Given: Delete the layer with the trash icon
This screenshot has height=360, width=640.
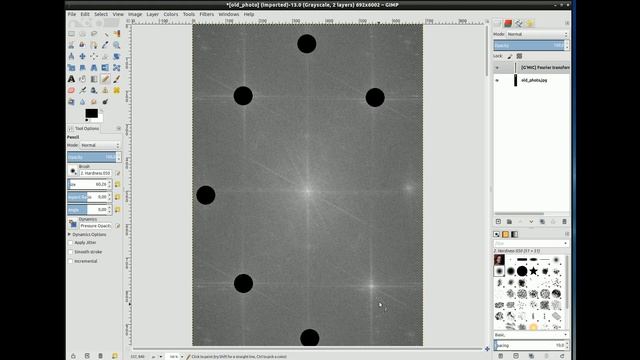Looking at the screenshot, I should pos(564,222).
